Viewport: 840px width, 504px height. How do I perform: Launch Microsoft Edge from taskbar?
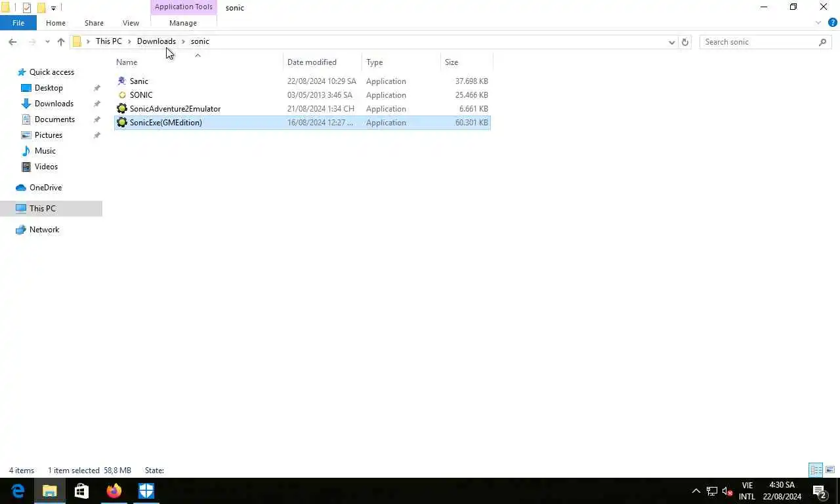pos(18,491)
